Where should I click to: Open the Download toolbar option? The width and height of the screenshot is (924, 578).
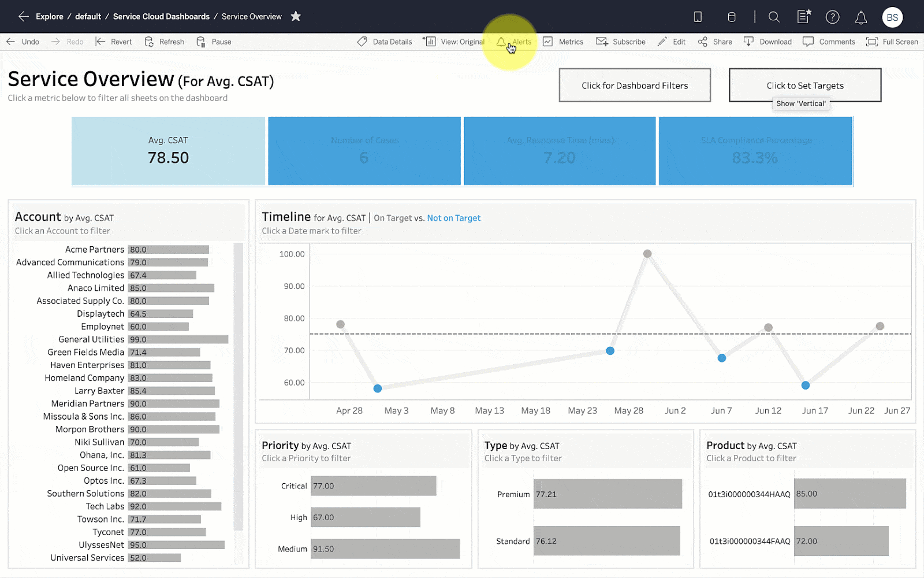click(767, 42)
